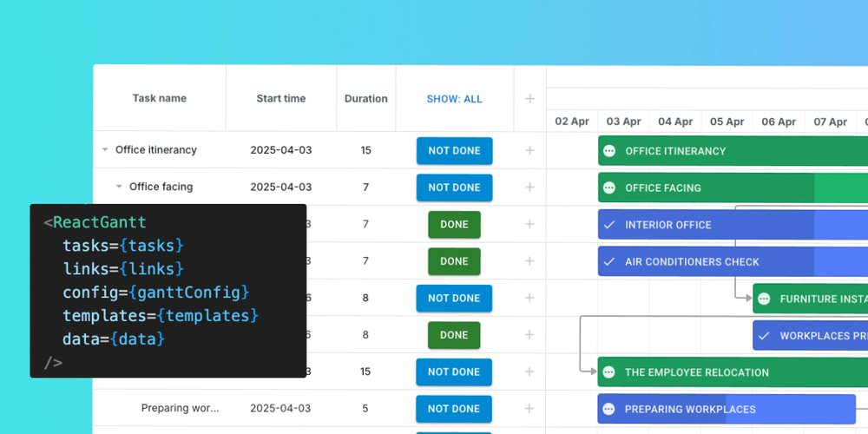Screen dimensions: 868x434
Task: Toggle DONE status in Workplaces Preparation row
Action: (x=455, y=335)
